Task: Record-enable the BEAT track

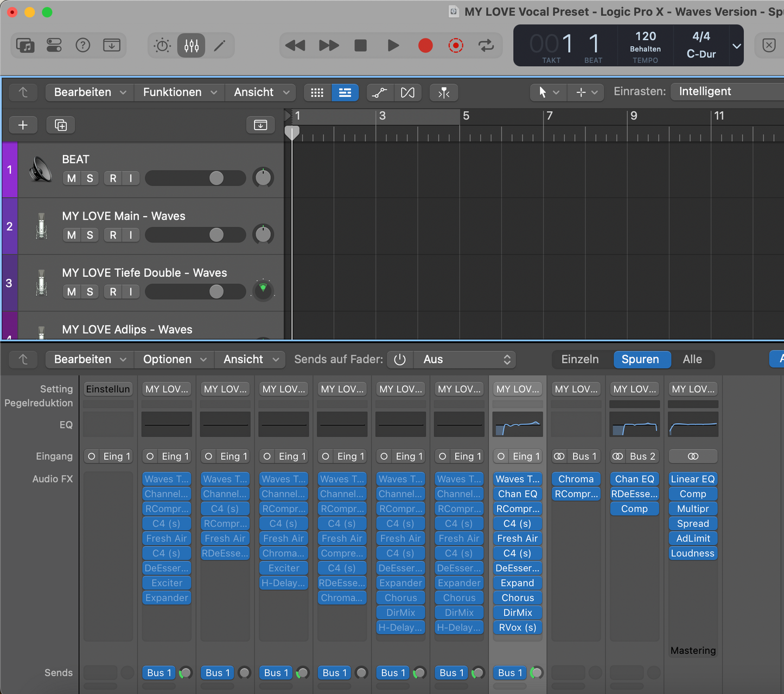Action: tap(113, 179)
